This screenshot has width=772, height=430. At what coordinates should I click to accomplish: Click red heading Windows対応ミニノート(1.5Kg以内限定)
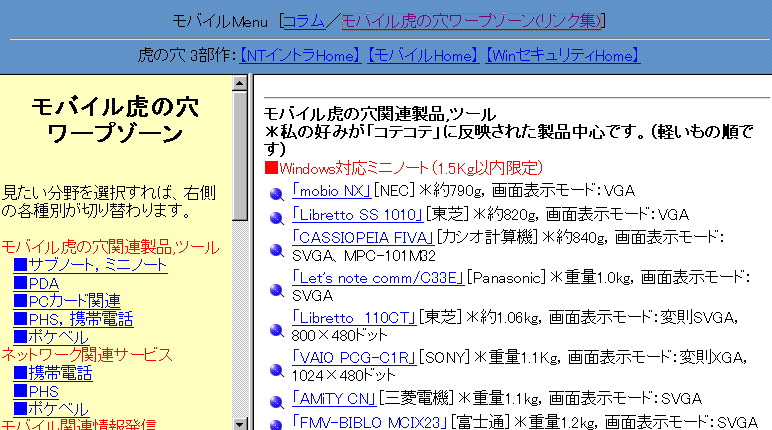pos(404,168)
